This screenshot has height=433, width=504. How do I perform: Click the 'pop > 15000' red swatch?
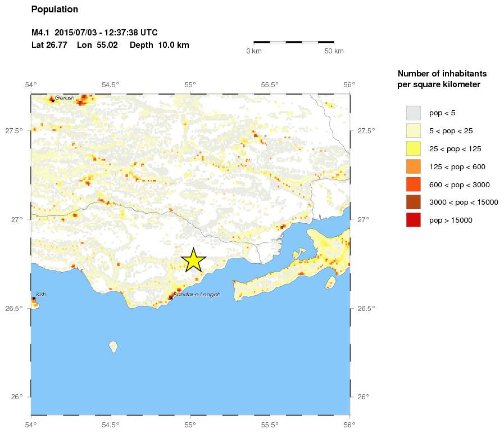[413, 220]
